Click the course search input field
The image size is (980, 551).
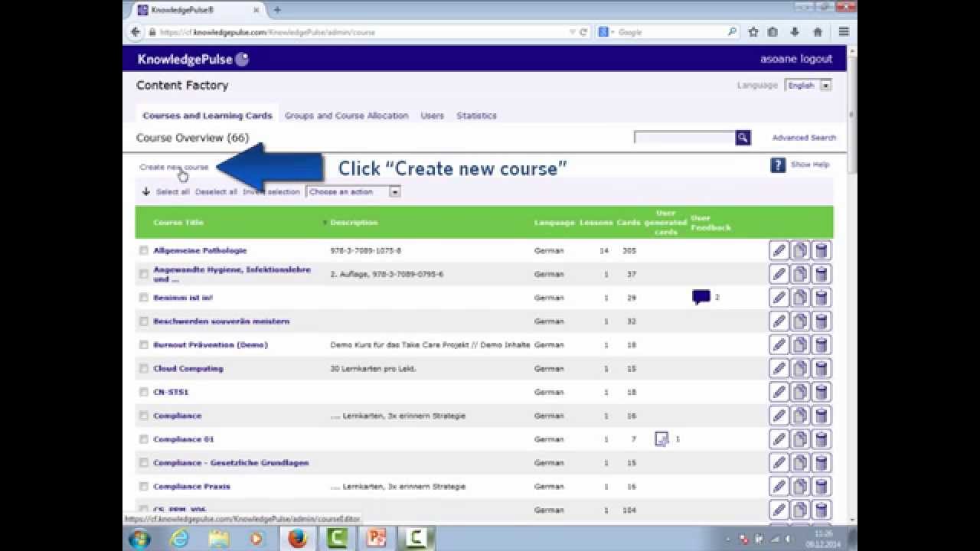pos(684,138)
